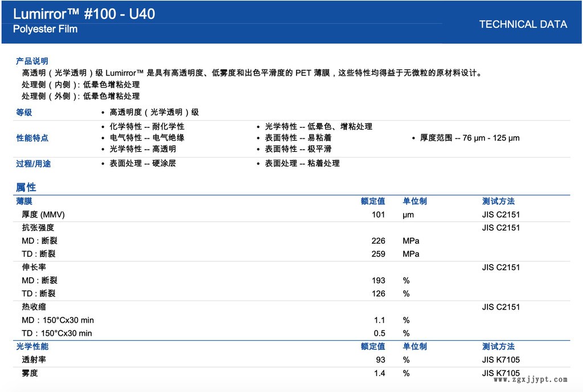This screenshot has height=392, width=583.
Task: Click "JIS C2151" in the 抗张强度 row
Action: [501, 228]
